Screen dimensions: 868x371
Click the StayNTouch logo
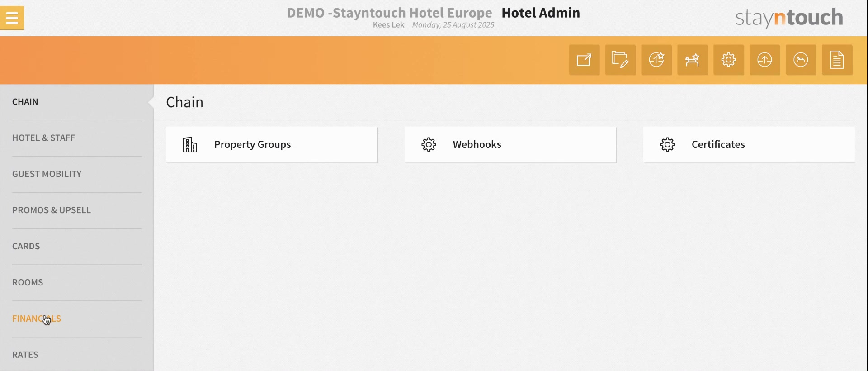coord(789,18)
